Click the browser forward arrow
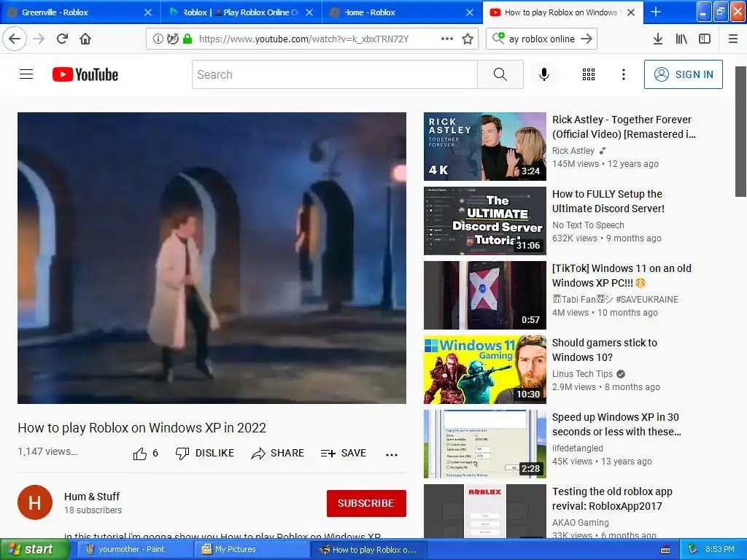This screenshot has height=560, width=747. (x=39, y=39)
